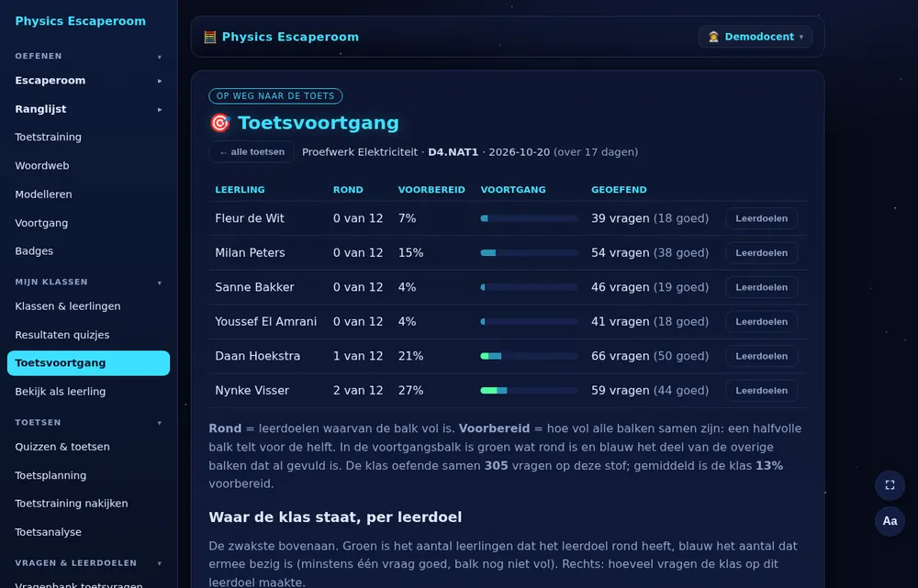Click the Physics Escaperoom header title
The height and width of the screenshot is (588, 918).
290,37
